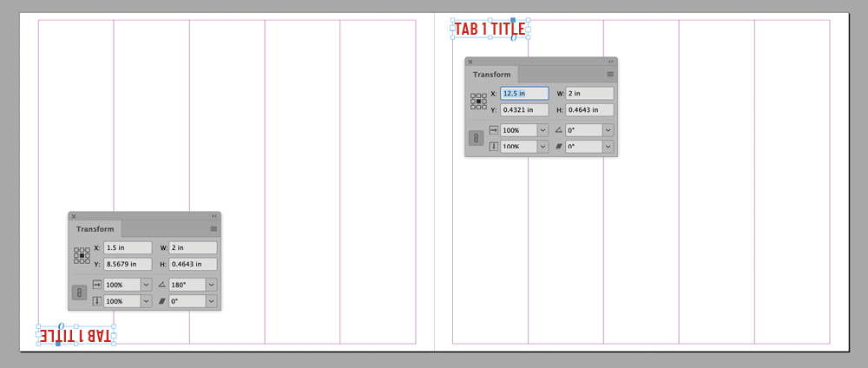The image size is (868, 368).
Task: Click the rotation angle icon beside 180° field
Action: 161,285
